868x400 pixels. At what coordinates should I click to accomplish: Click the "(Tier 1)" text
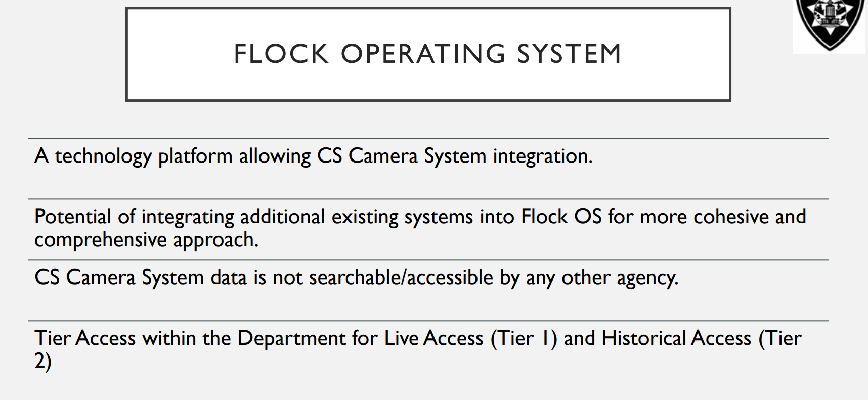[x=524, y=338]
